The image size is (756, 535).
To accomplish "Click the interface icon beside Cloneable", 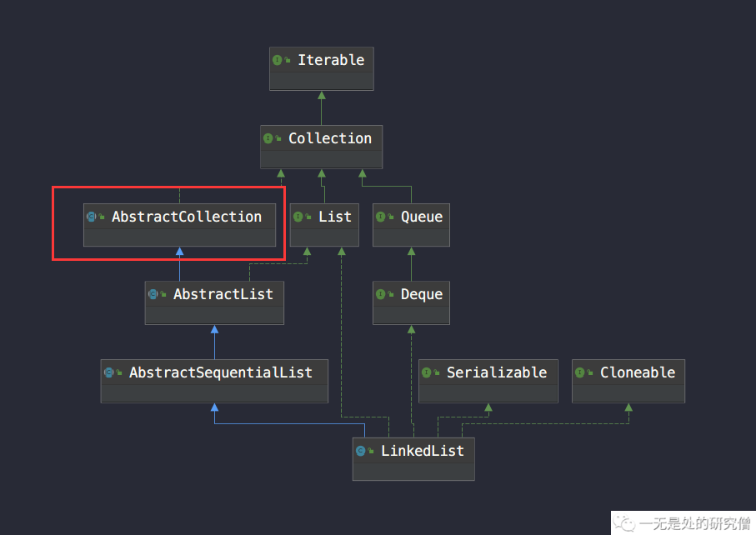I will coord(580,372).
